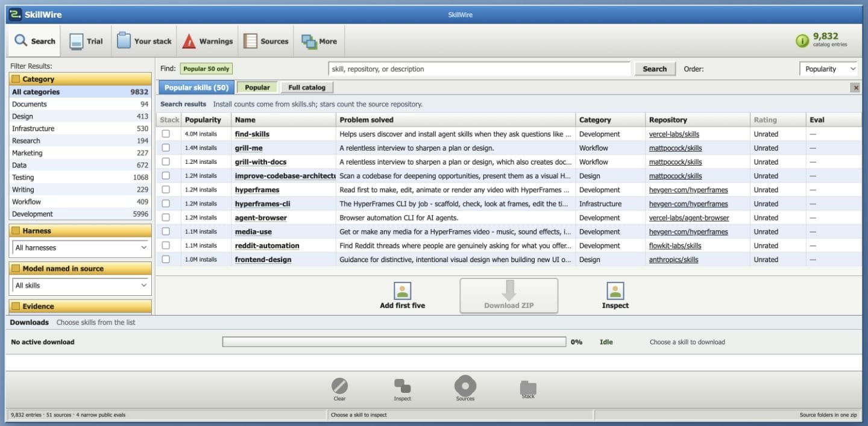
Task: Click the bottom bar Stack folder icon
Action: coord(528,387)
